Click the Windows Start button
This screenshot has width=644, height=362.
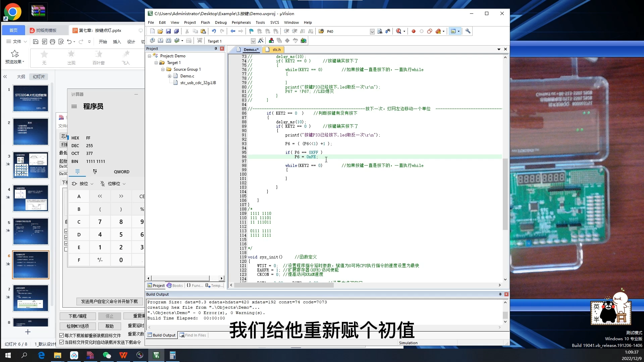(8, 355)
